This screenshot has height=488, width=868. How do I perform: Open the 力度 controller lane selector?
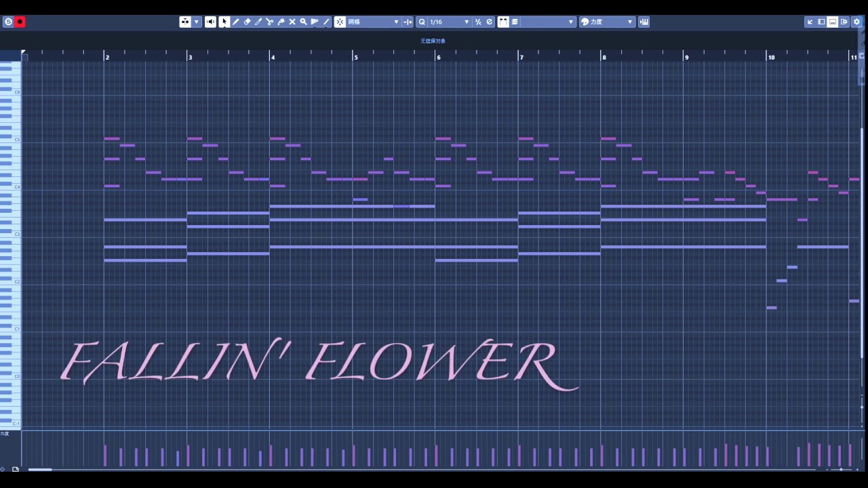5,433
